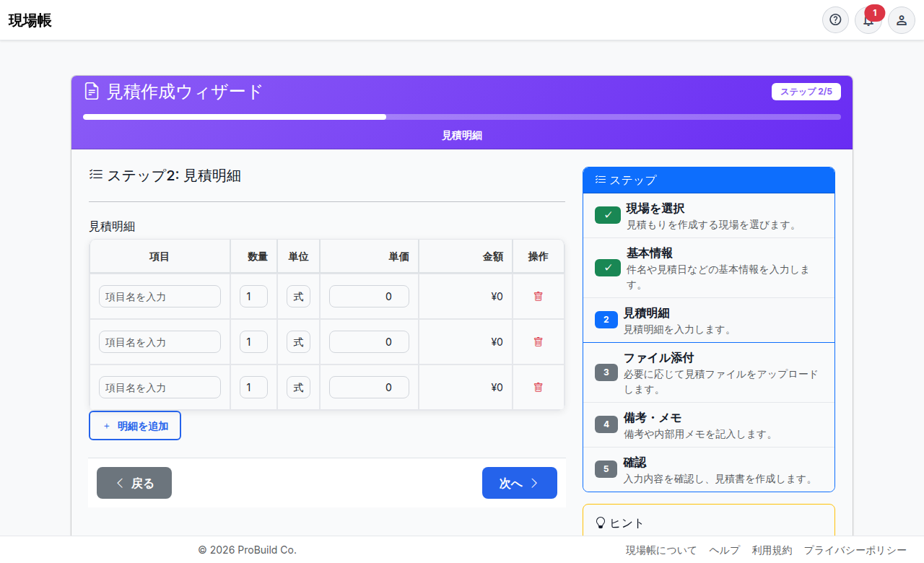Image resolution: width=924 pixels, height=563 pixels.
Task: Delete the second estimate row with trash icon
Action: pyautogui.click(x=538, y=341)
